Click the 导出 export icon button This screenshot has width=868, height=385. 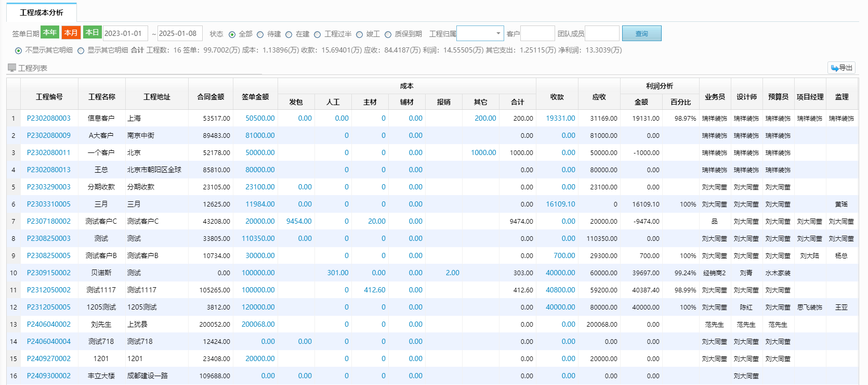tap(841, 68)
